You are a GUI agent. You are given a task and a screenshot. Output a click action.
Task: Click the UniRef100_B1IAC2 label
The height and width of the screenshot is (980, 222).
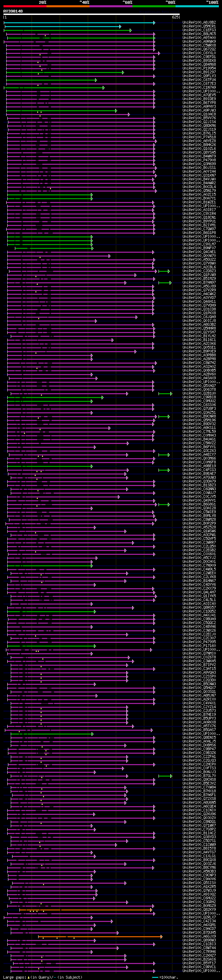199,833
